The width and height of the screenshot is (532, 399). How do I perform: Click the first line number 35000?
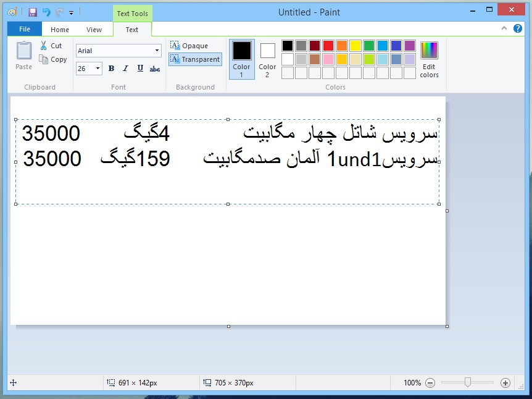pos(51,133)
